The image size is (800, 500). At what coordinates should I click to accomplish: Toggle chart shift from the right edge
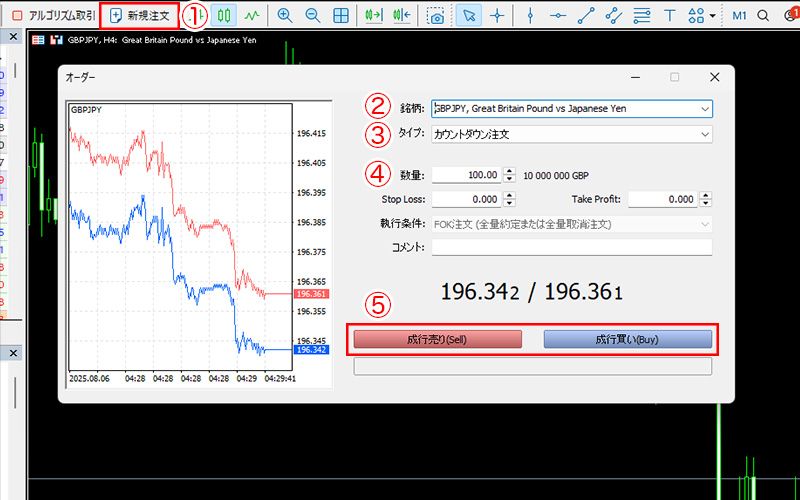pyautogui.click(x=402, y=16)
